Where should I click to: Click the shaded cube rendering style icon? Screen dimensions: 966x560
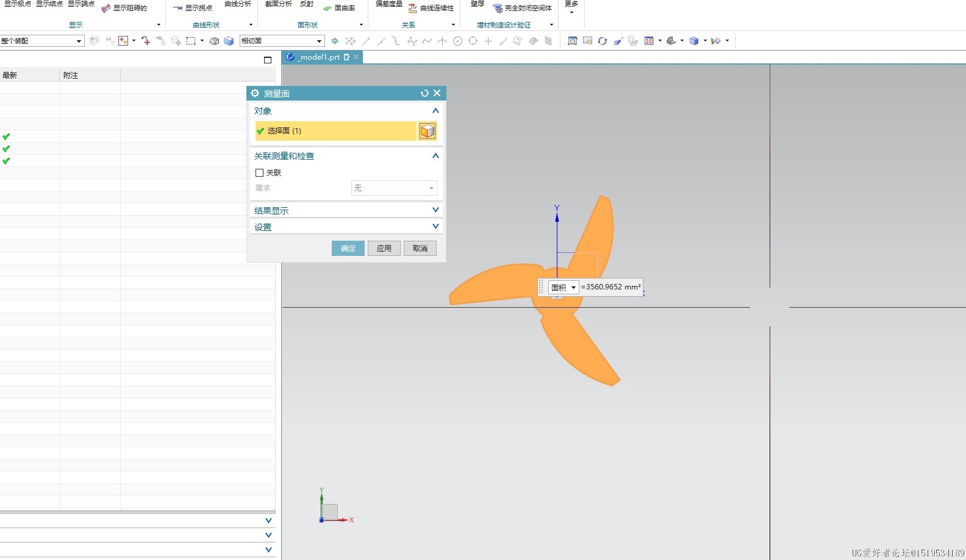693,41
